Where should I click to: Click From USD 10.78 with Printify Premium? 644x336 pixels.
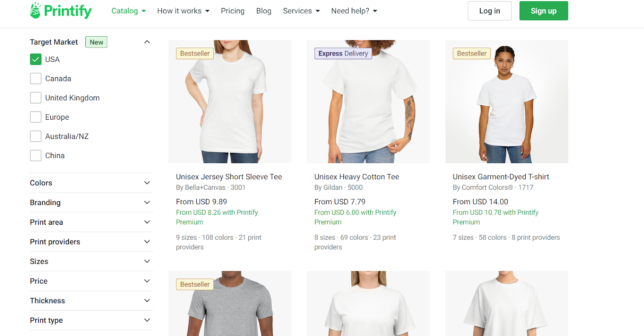(x=495, y=217)
